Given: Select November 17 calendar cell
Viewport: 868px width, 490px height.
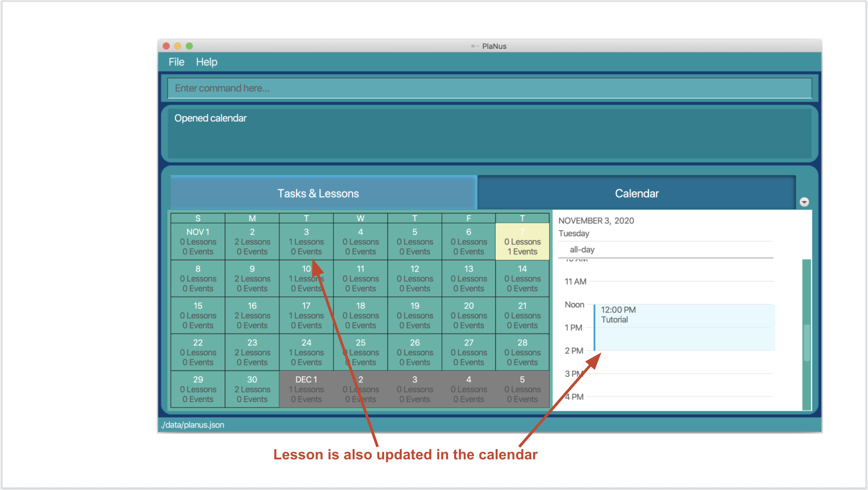Looking at the screenshot, I should click(306, 316).
